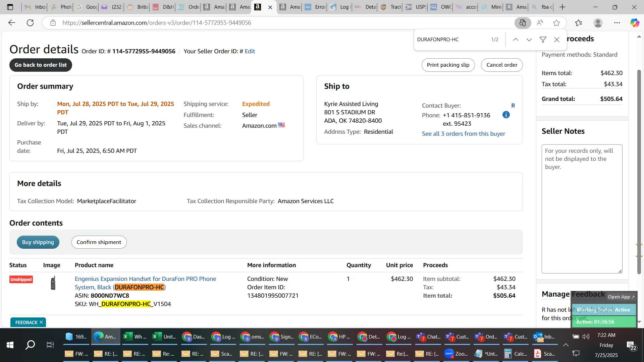
Task: Open the find-on-page toolbar icon
Action: [523, 23]
